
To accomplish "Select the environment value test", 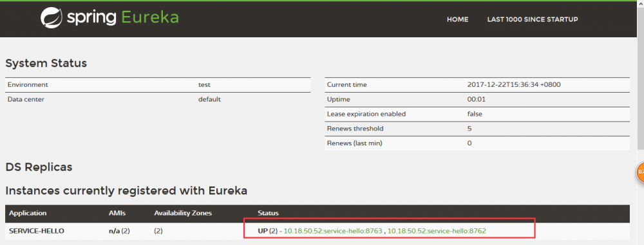I will [204, 84].
